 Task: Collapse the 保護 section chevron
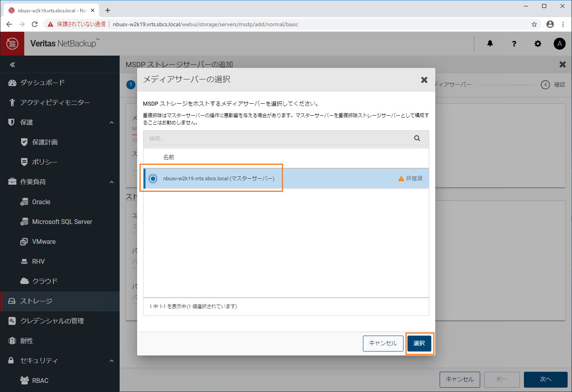pyautogui.click(x=112, y=122)
